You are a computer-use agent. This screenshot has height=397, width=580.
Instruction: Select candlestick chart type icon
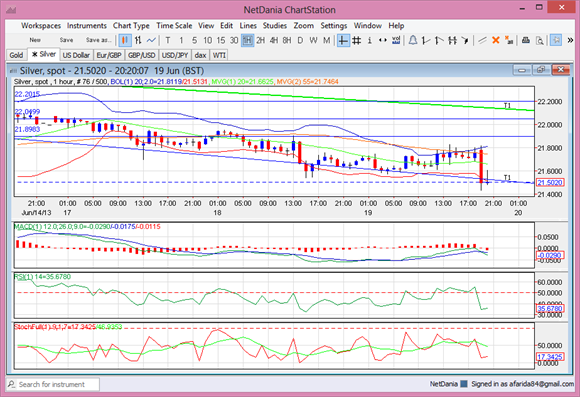point(125,40)
